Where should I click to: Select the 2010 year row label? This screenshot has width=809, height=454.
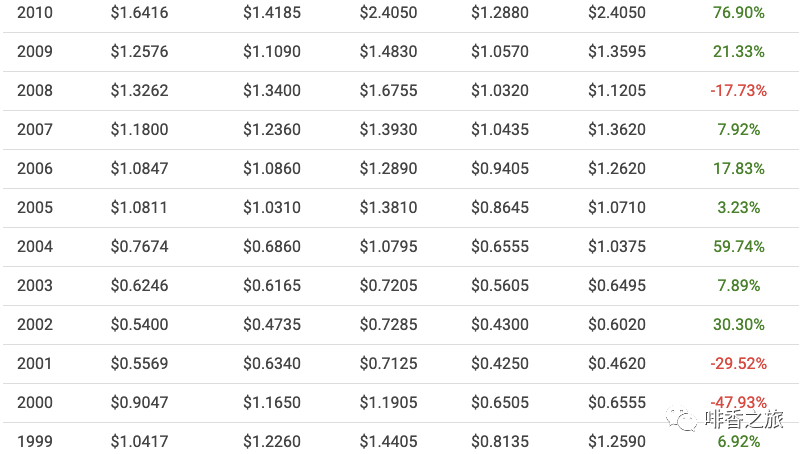coord(35,13)
